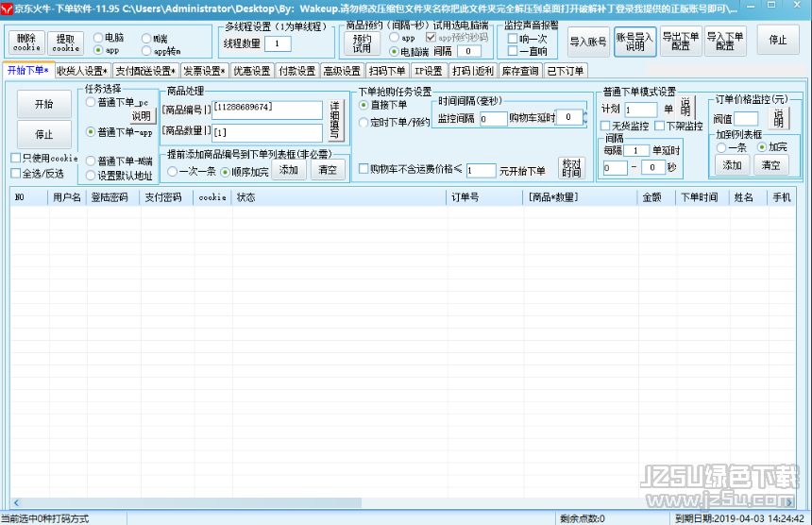Click 添加 in the 提前添加商品编号 group
812x525 pixels.
[x=288, y=170]
